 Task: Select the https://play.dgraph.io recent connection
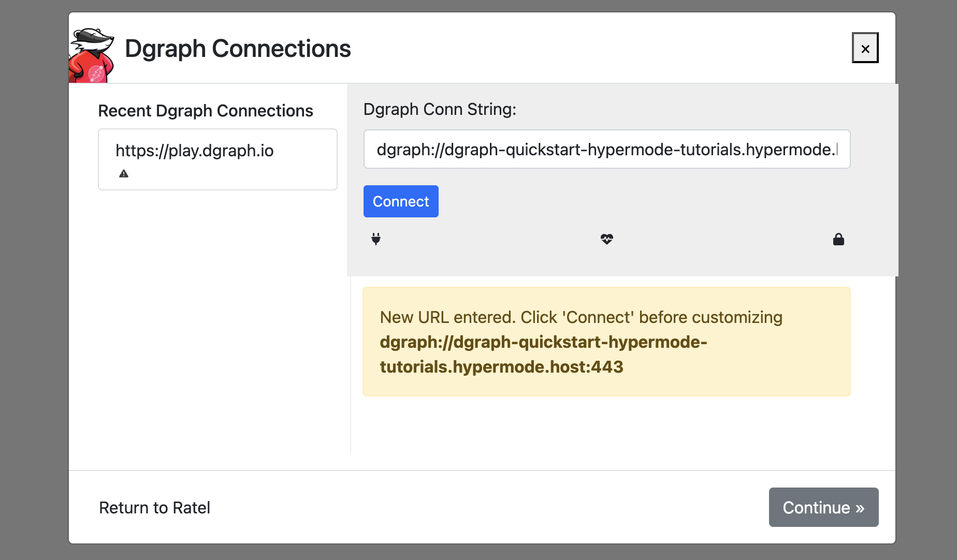195,151
